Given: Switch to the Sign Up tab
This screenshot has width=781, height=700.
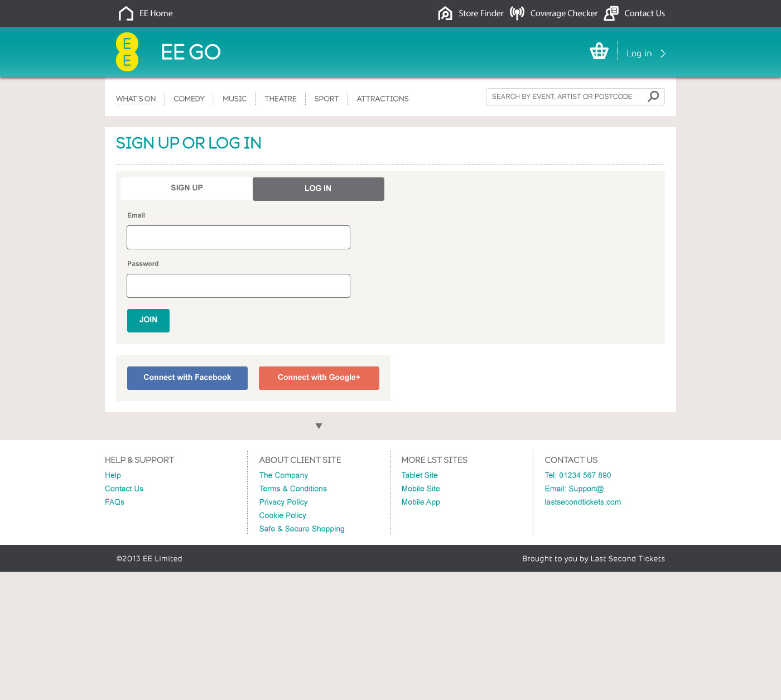Looking at the screenshot, I should [x=186, y=189].
